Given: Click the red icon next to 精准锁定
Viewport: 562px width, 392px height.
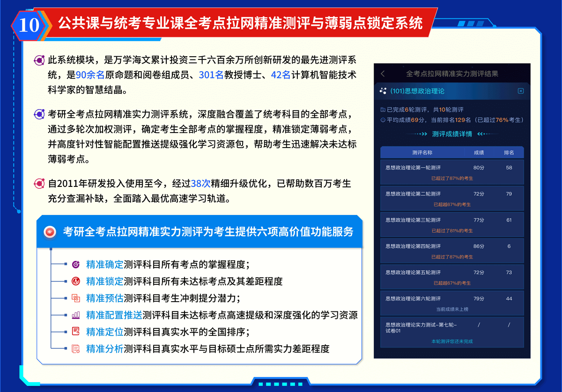Looking at the screenshot, I should coord(76,281).
